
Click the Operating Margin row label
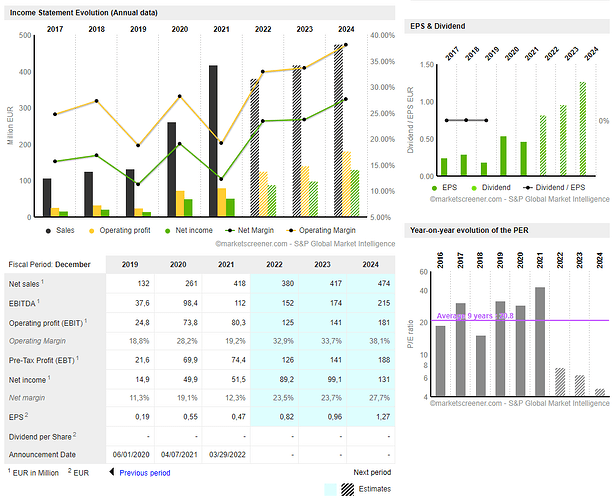click(x=37, y=341)
